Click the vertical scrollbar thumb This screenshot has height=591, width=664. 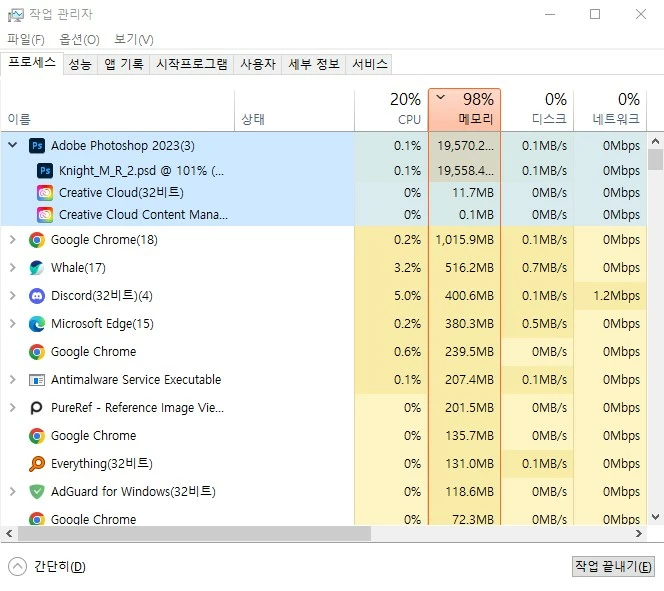pos(656,160)
